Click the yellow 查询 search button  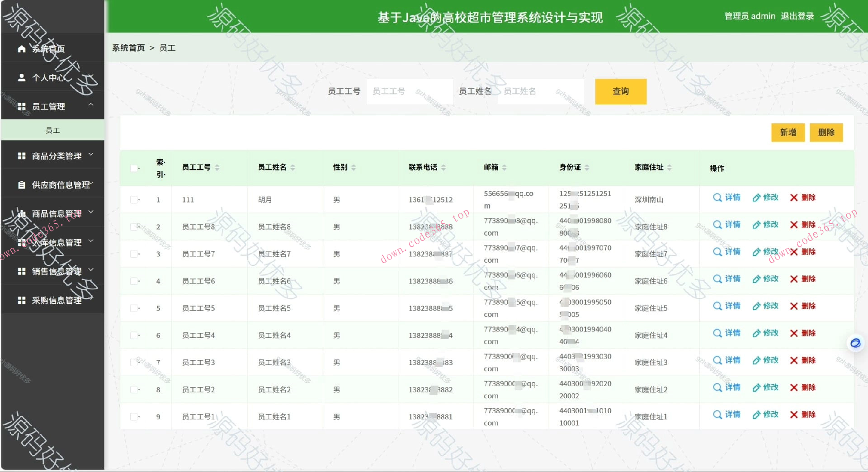[x=620, y=91]
